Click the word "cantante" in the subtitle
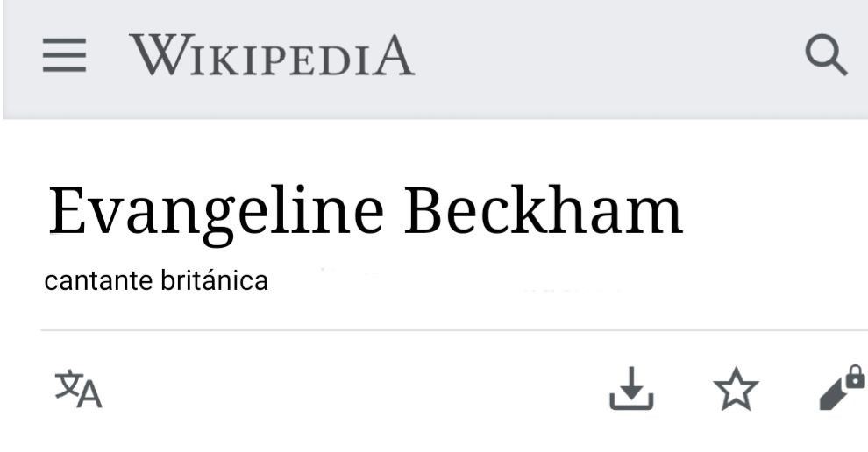This screenshot has width=868, height=452. (x=98, y=281)
